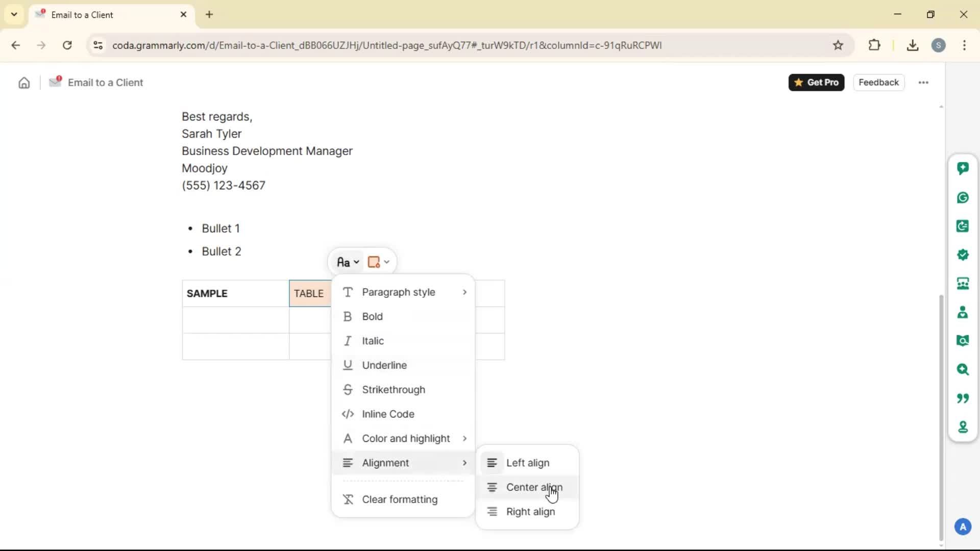Click the Grammarly G sidebar icon
Image resolution: width=980 pixels, height=551 pixels.
[963, 197]
